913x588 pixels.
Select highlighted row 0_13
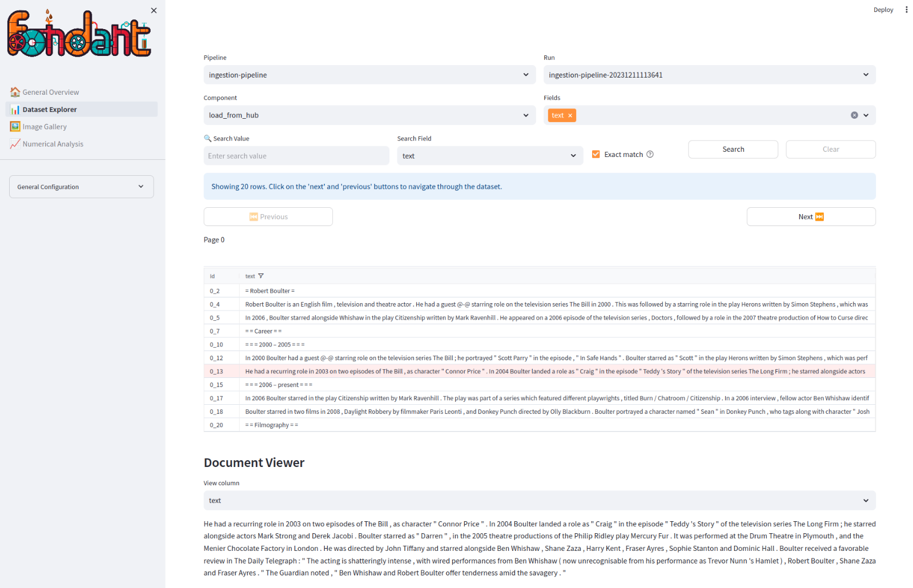[540, 372]
